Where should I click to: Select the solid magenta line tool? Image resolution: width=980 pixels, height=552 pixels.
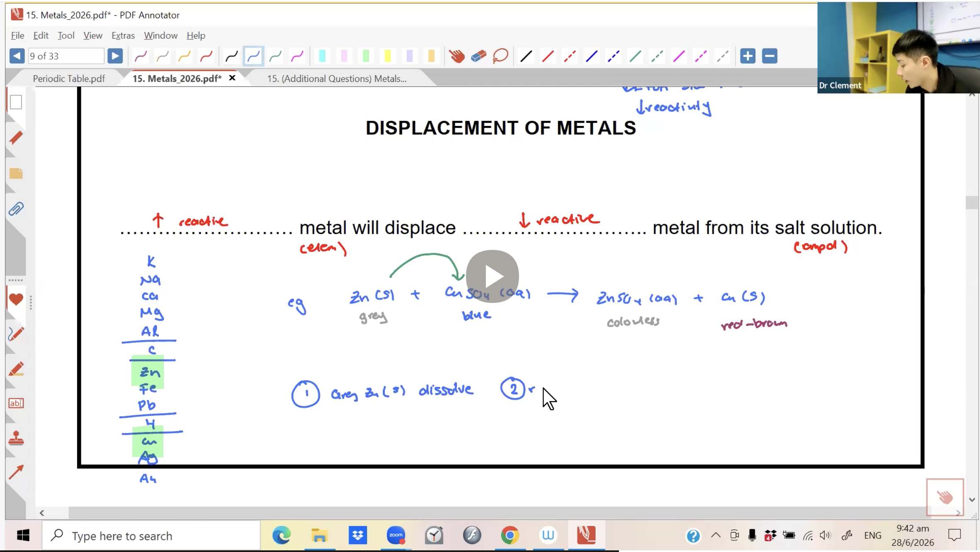[679, 56]
